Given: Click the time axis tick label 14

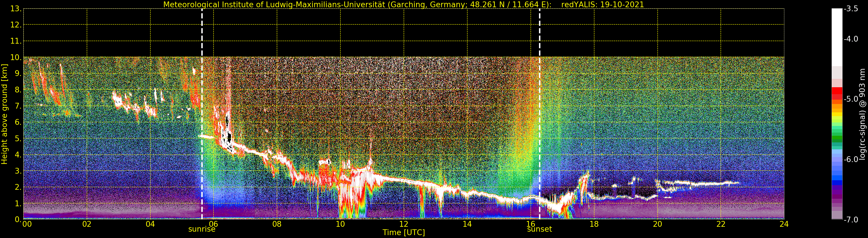Looking at the screenshot, I should click(x=467, y=224).
